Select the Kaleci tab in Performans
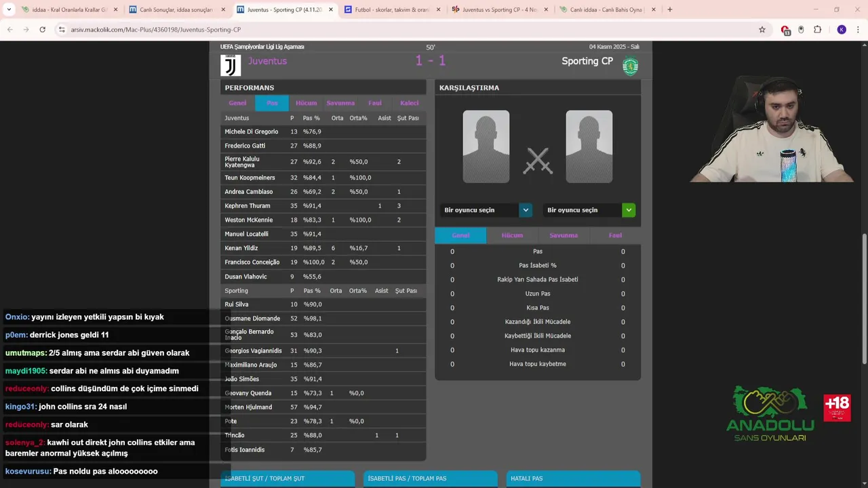Viewport: 868px width, 488px height. [410, 103]
